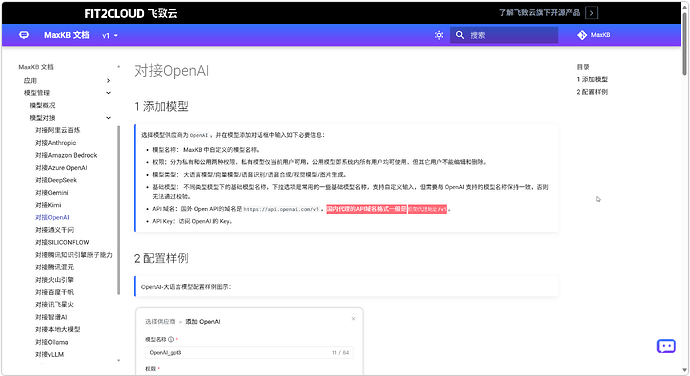Image resolution: width=690 pixels, height=376 pixels.
Task: Click the search magnifier icon
Action: point(460,35)
